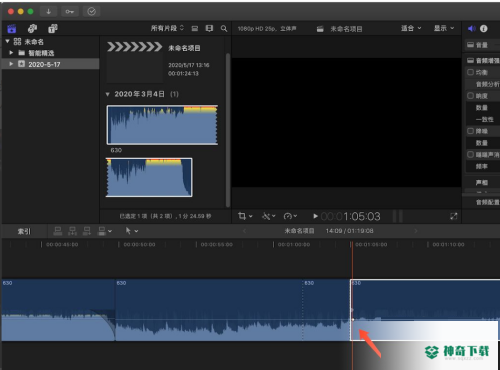The width and height of the screenshot is (500, 370).
Task: Open browser search magnifier
Action: coord(224,29)
